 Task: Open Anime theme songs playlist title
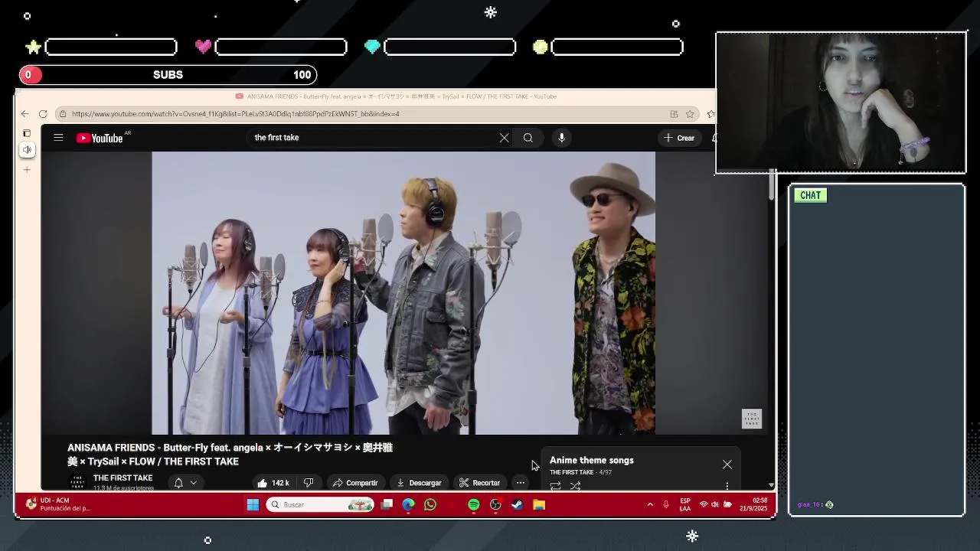tap(591, 460)
